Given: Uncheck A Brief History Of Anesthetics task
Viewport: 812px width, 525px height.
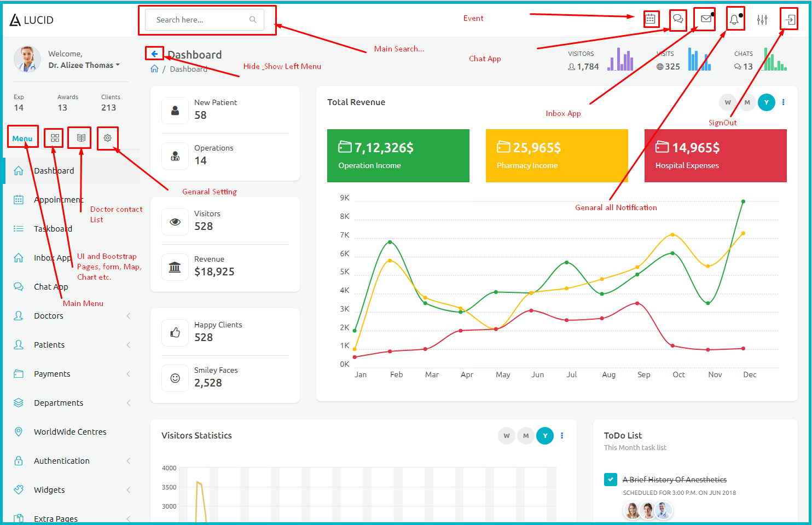Looking at the screenshot, I should 611,480.
